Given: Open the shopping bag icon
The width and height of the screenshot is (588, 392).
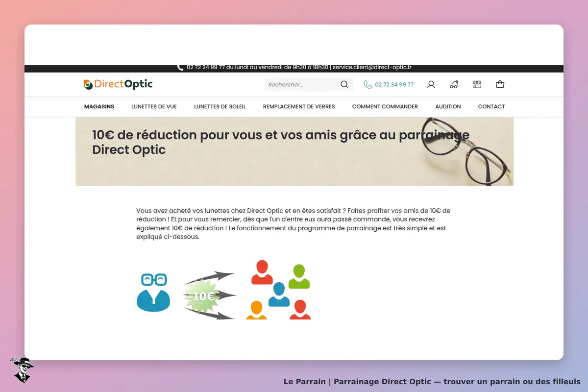Looking at the screenshot, I should pyautogui.click(x=500, y=85).
